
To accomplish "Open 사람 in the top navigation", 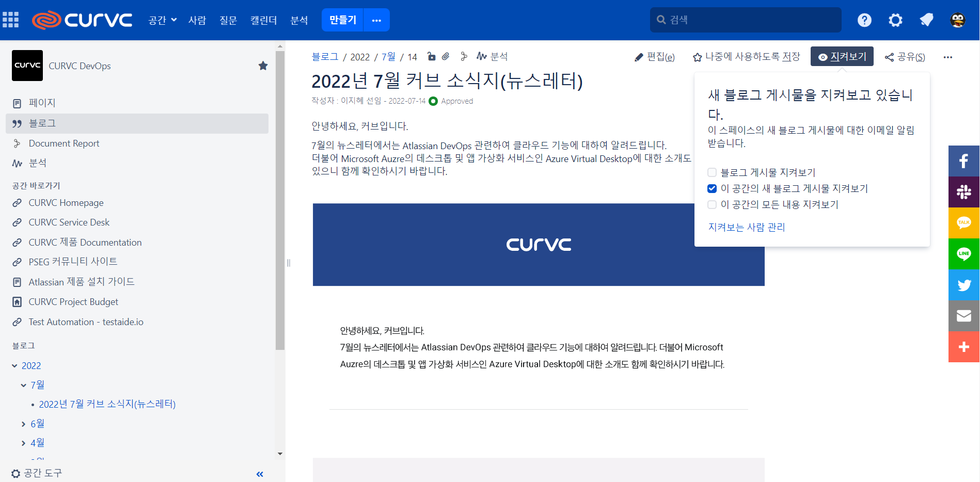I will point(197,20).
